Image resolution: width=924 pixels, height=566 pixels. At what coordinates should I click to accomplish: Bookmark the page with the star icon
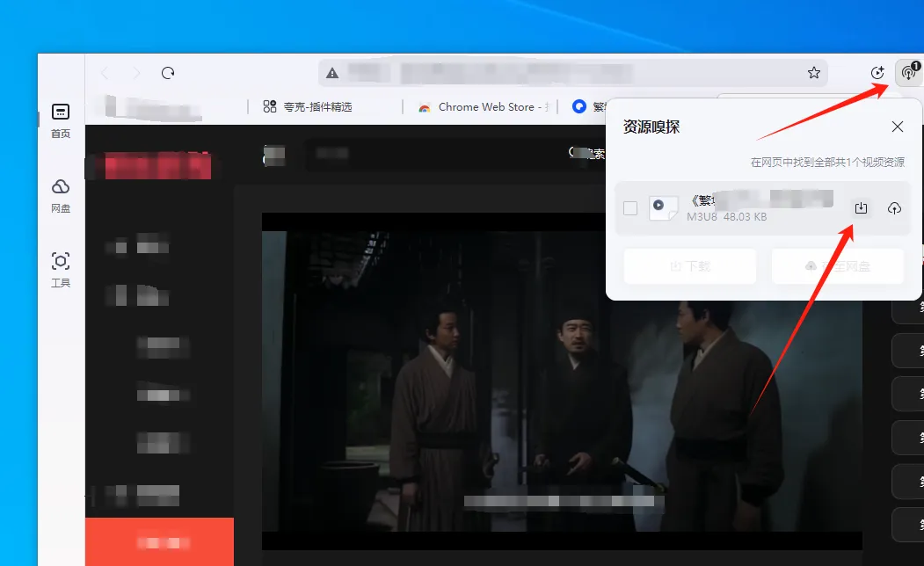pyautogui.click(x=814, y=72)
